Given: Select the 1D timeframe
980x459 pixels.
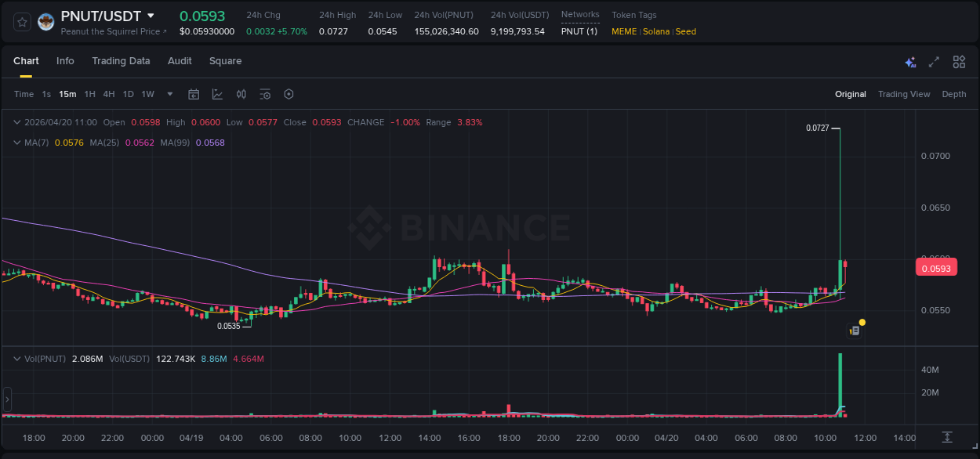Looking at the screenshot, I should pos(128,94).
